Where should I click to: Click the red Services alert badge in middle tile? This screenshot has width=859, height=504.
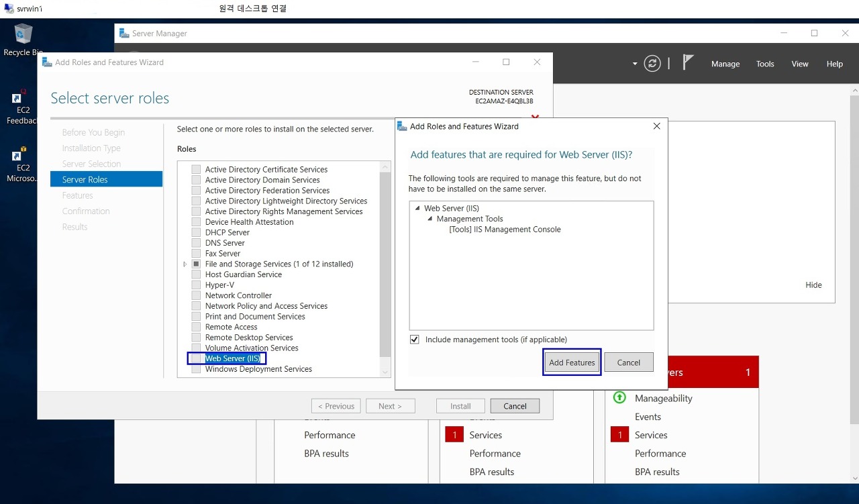pyautogui.click(x=454, y=435)
